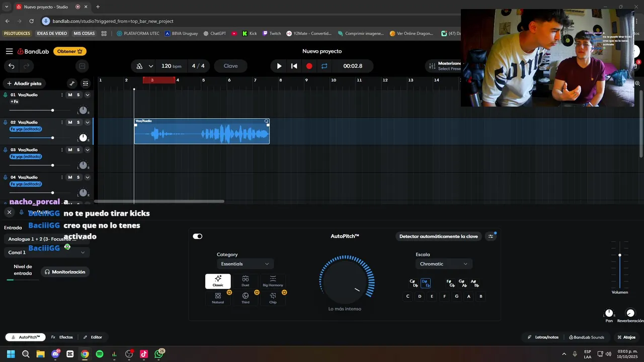This screenshot has width=644, height=362.
Task: Open AutoPitch advanced settings sliders icon
Action: point(491,236)
